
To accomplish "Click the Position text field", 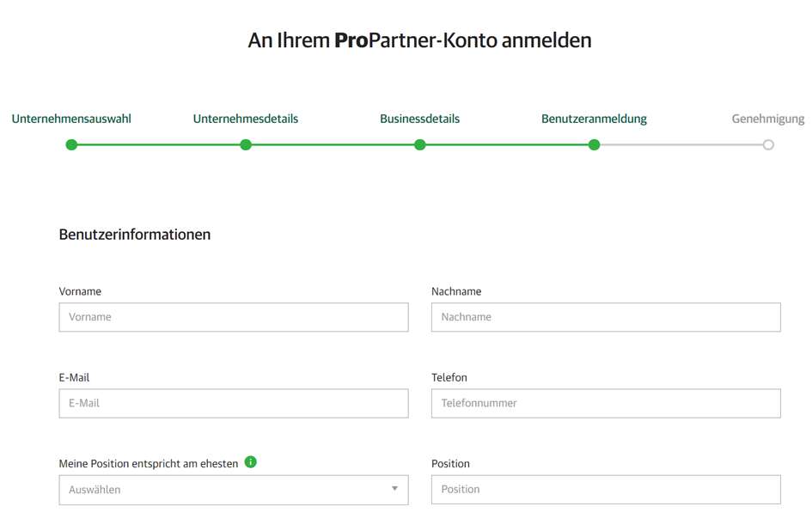I will (606, 489).
